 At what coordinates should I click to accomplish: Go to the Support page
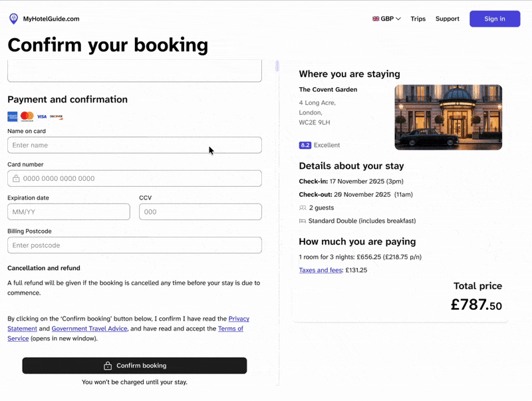point(447,19)
